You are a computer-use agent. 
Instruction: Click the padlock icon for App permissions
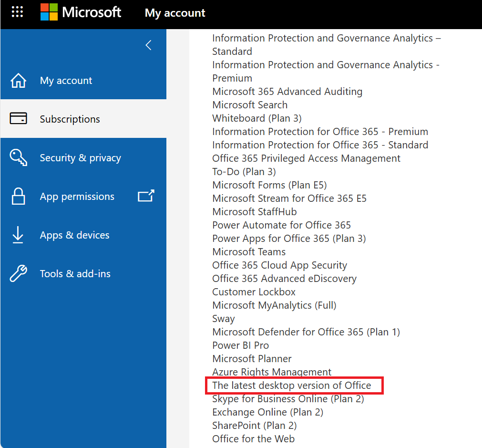(19, 196)
